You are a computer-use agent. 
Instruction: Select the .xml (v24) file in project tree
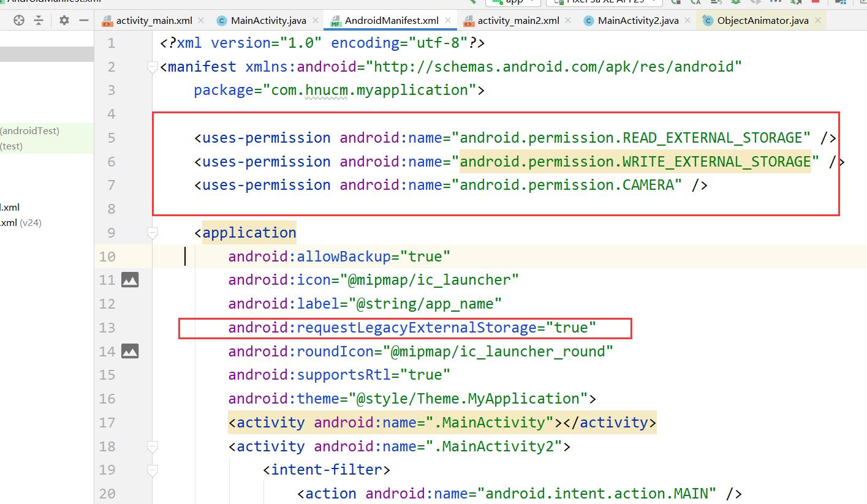21,222
